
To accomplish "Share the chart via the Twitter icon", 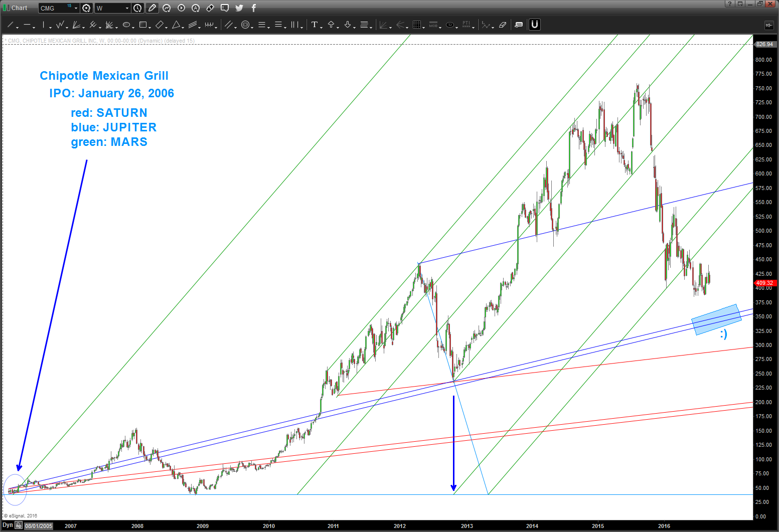I will click(x=239, y=8).
